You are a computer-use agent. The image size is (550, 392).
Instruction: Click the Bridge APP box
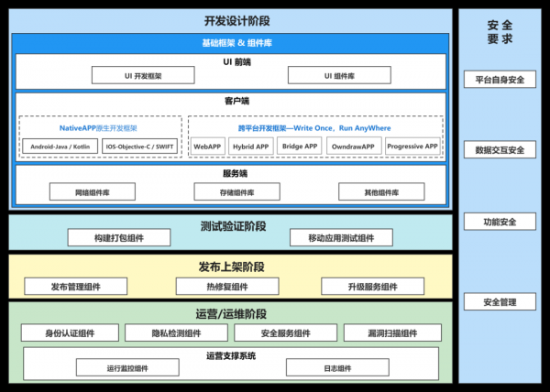301,146
